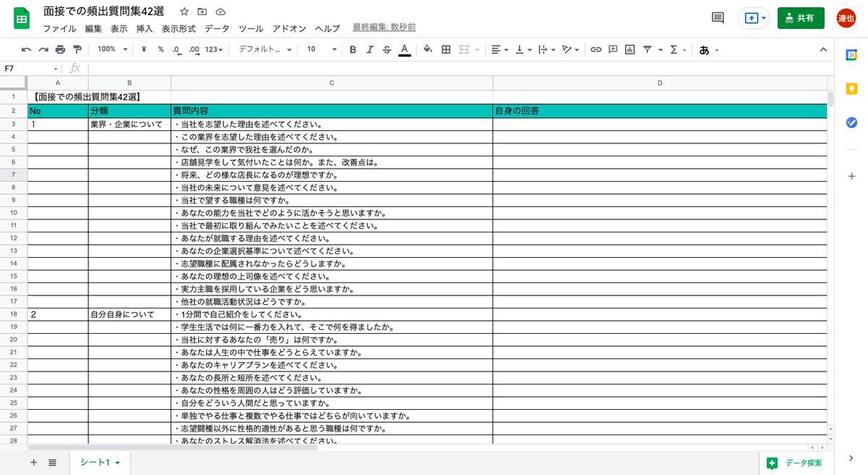Toggle bold formatting
This screenshot has height=475, width=868.
click(353, 49)
